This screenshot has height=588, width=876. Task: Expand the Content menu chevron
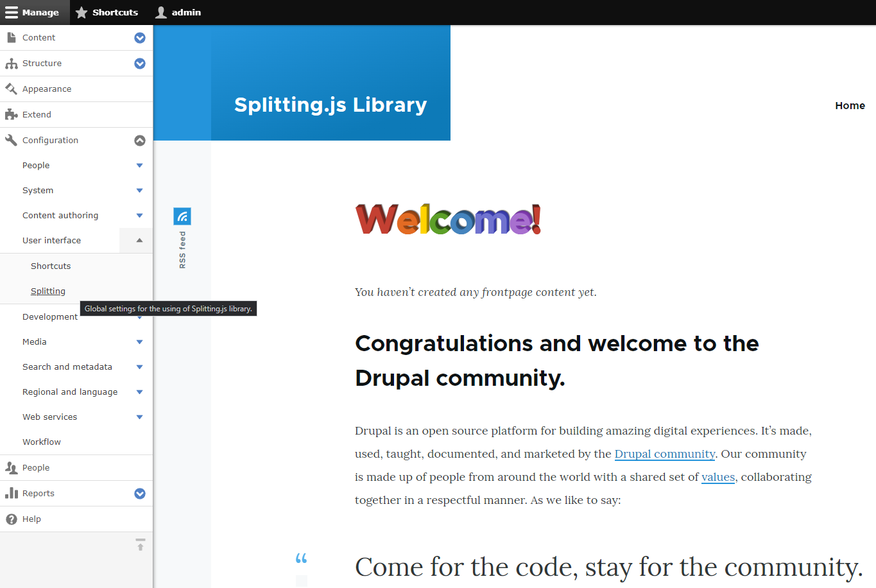coord(139,38)
